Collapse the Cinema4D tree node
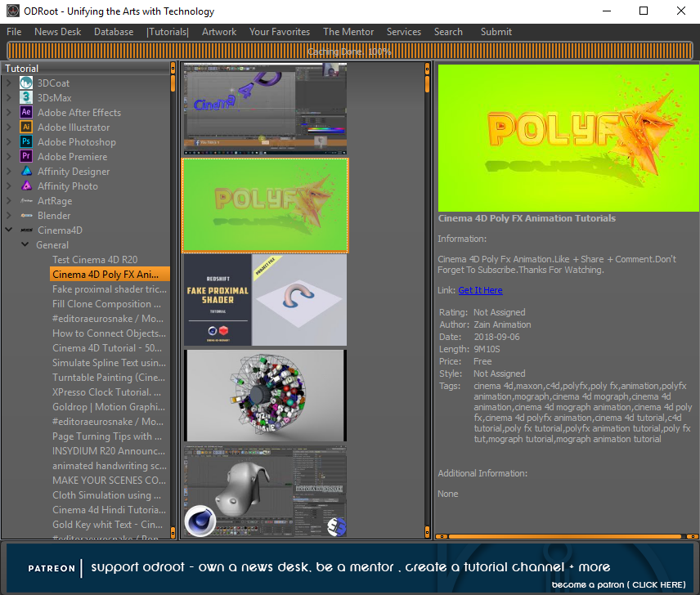This screenshot has width=700, height=595. (9, 230)
